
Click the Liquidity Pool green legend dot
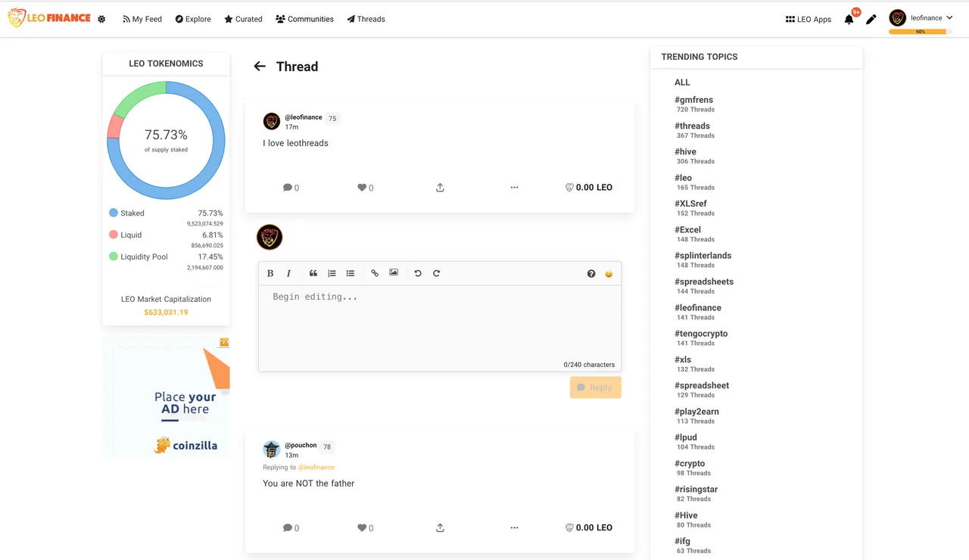tap(114, 257)
